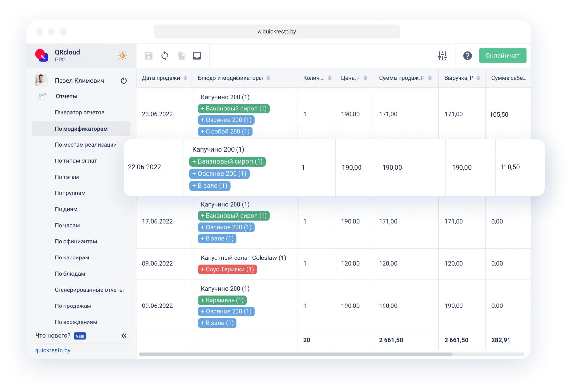Collapse the sidebar with double chevron
Viewport: 571px width, 392px height.
point(124,336)
